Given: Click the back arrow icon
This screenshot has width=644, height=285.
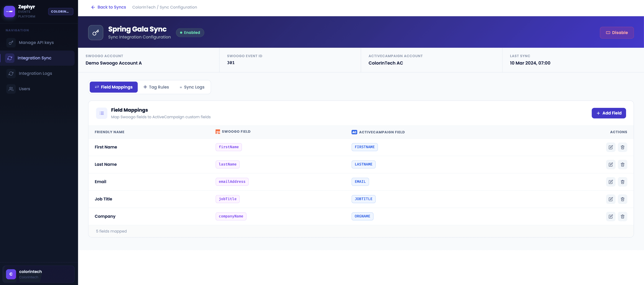Looking at the screenshot, I should (93, 7).
